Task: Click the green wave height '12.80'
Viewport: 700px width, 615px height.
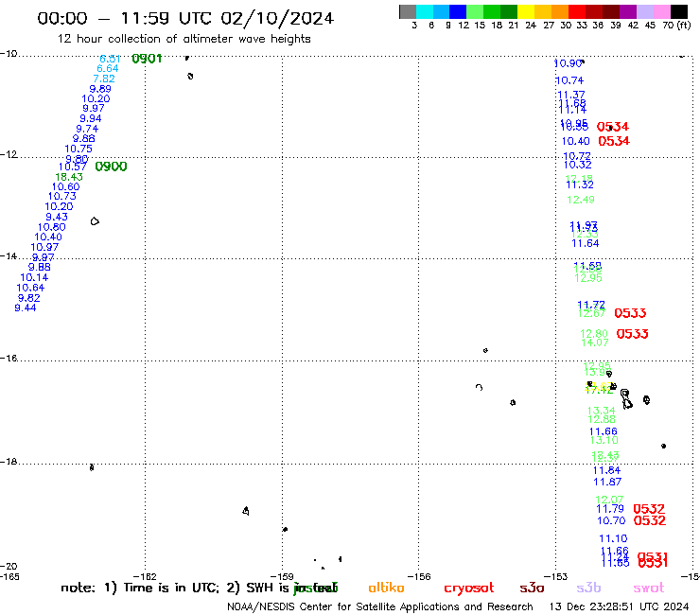Action: point(594,334)
